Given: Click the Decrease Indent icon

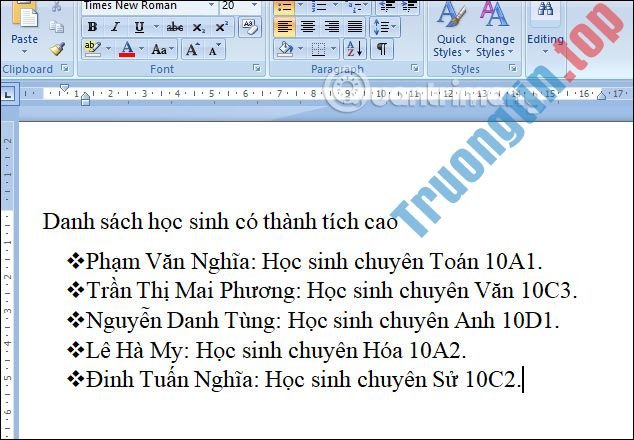Looking at the screenshot, I should tap(387, 6).
